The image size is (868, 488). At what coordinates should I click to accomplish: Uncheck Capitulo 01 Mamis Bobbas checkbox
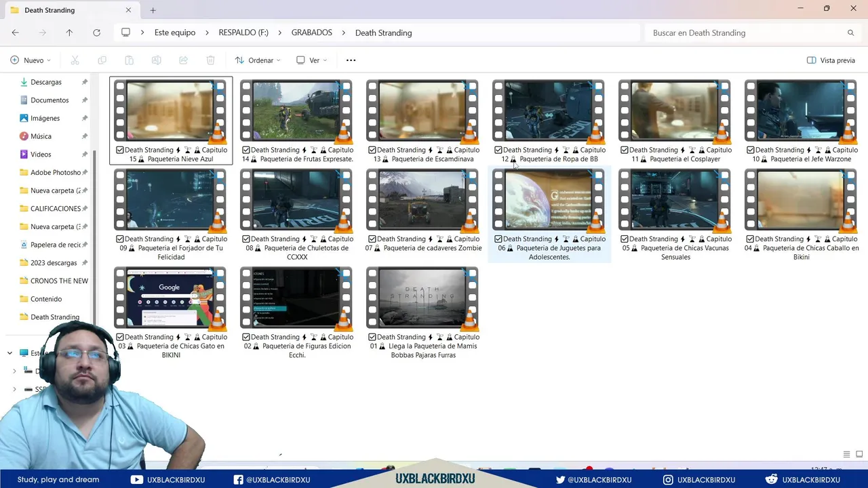[x=372, y=338]
